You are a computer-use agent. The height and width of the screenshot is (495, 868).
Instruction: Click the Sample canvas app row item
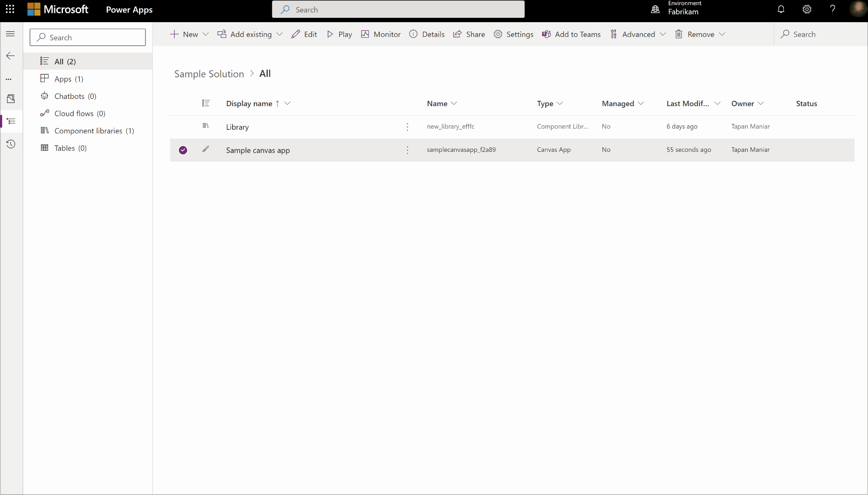(x=257, y=149)
